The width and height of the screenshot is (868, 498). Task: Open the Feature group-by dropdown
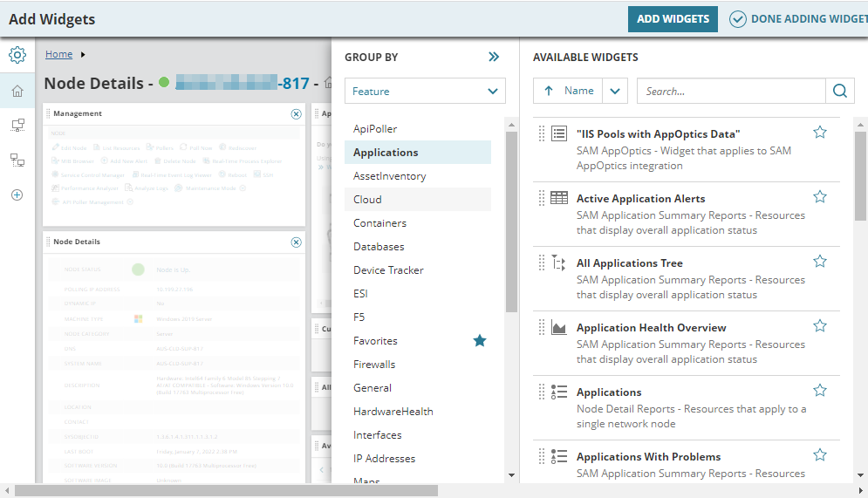425,91
